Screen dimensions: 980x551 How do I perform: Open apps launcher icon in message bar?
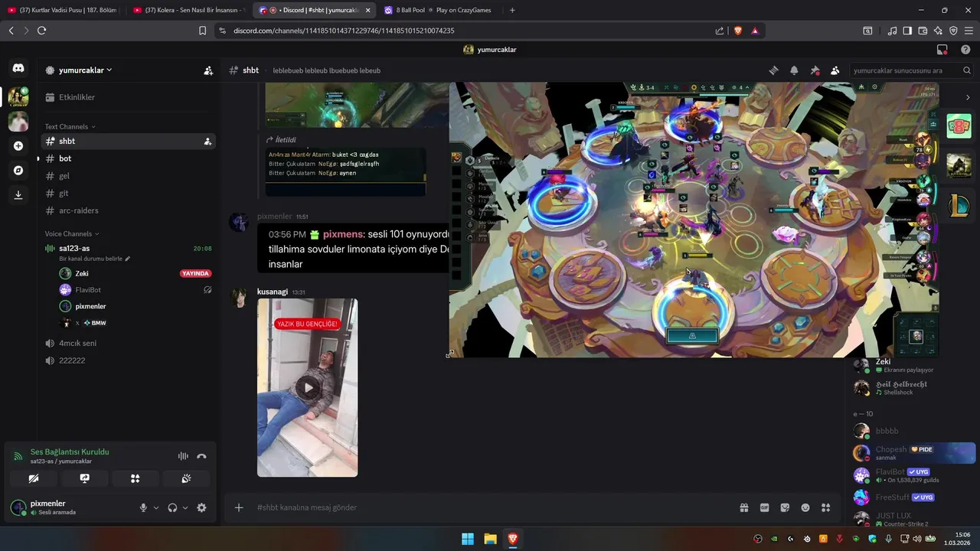pos(826,507)
